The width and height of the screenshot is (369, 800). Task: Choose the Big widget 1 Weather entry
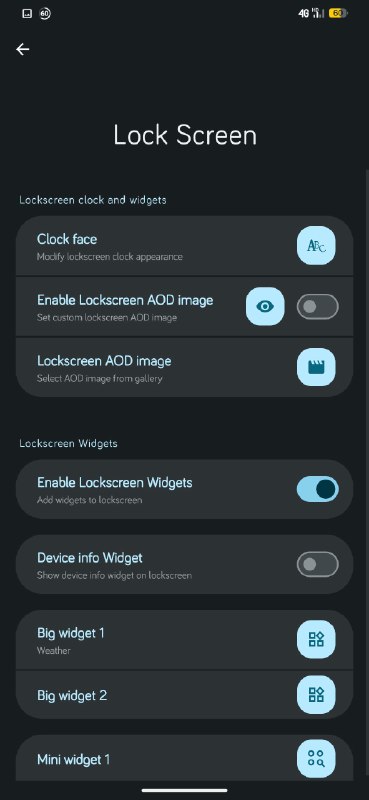(x=184, y=640)
